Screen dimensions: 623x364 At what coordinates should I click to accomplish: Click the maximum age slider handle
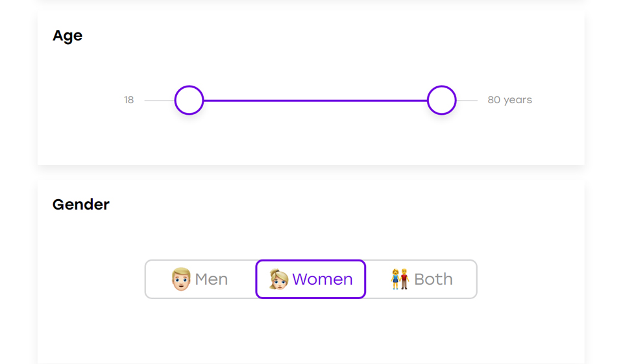click(442, 101)
